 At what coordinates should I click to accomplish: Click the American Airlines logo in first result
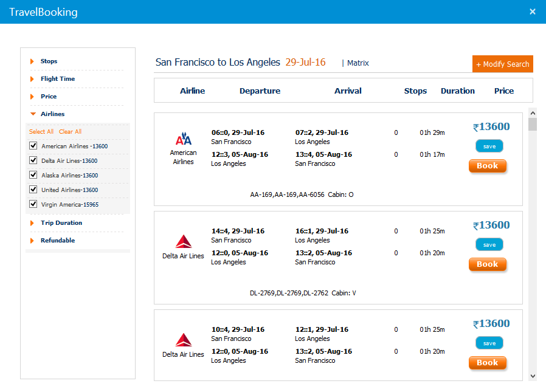click(x=184, y=139)
